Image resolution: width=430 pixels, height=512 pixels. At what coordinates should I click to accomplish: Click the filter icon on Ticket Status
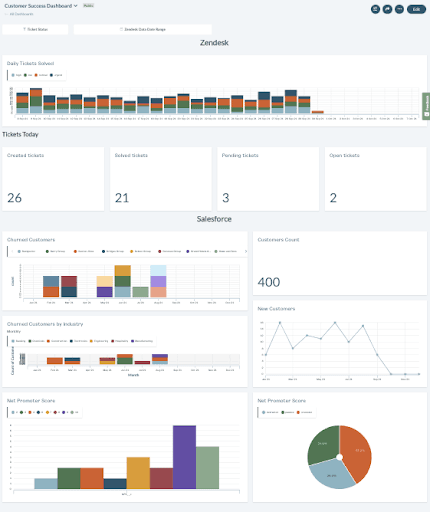tap(24, 29)
